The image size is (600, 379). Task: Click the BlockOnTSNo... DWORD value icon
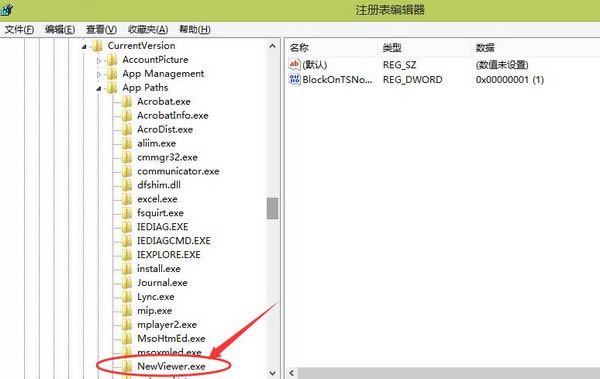(x=294, y=79)
